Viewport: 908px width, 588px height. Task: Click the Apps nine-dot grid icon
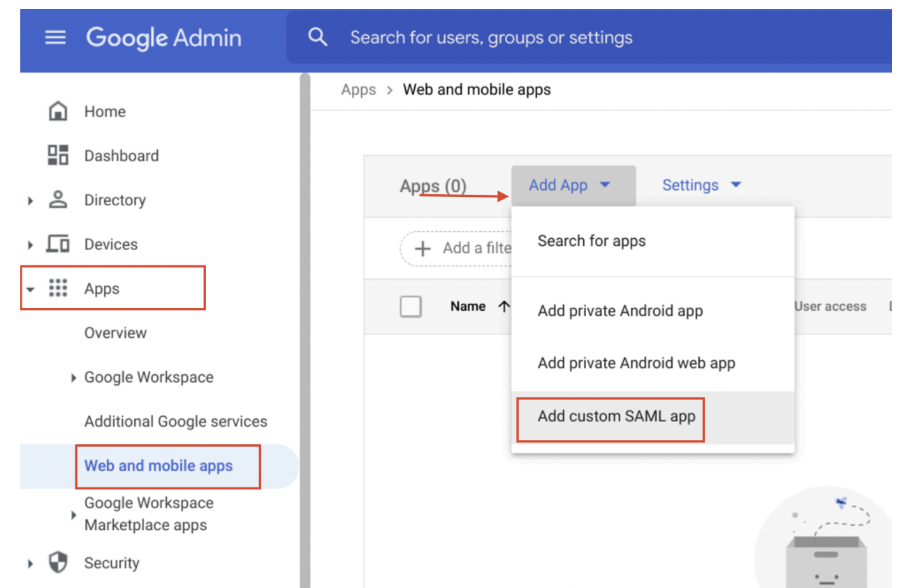pos(57,288)
